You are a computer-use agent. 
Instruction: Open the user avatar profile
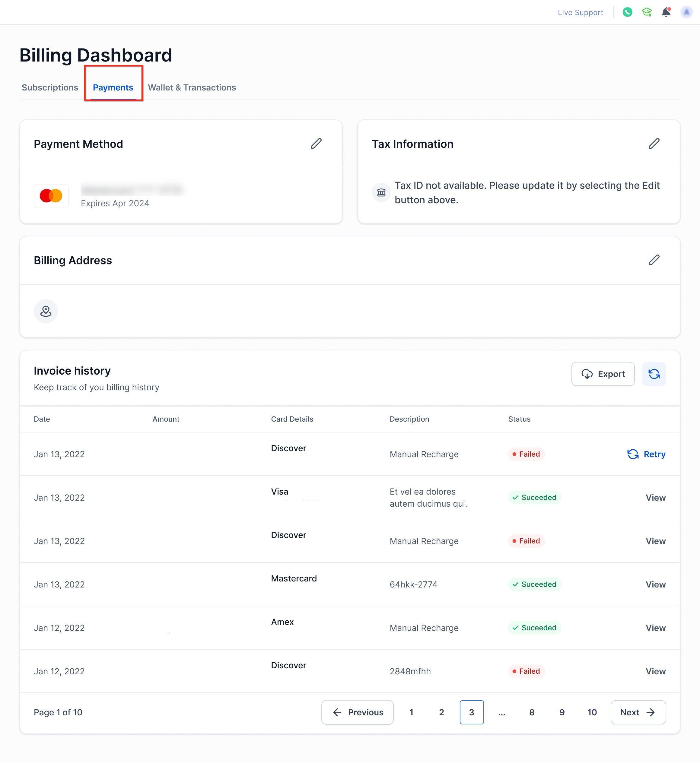point(686,12)
